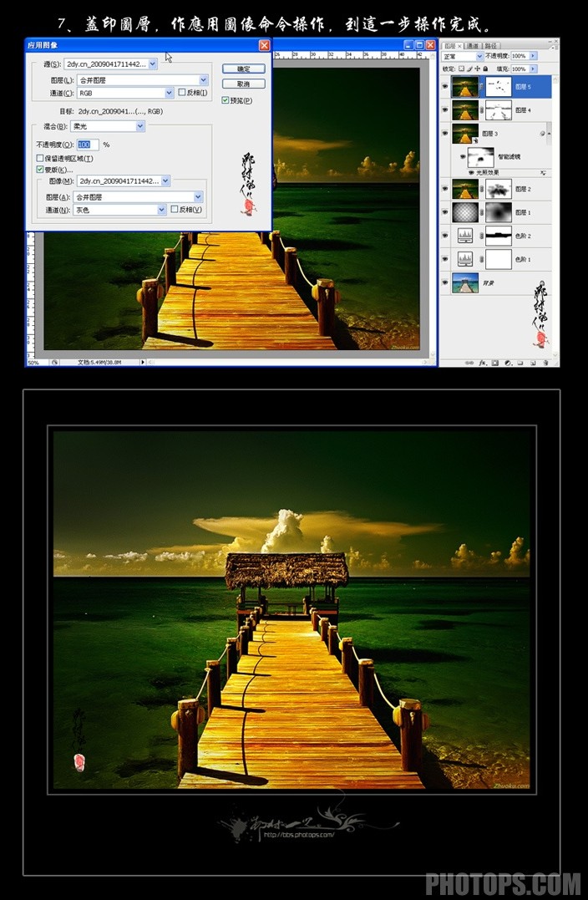The width and height of the screenshot is (588, 900).
Task: Select the 图层 5 layer mask thumbnail
Action: pos(499,87)
